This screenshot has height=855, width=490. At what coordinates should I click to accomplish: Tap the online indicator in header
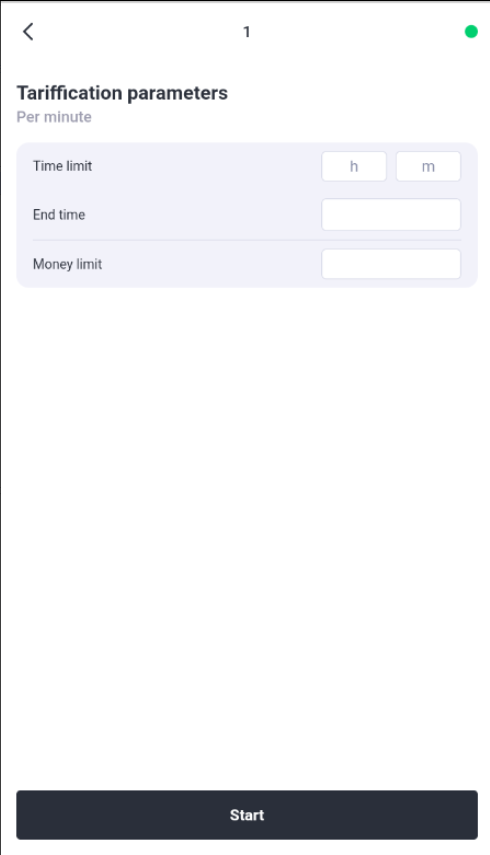471,32
